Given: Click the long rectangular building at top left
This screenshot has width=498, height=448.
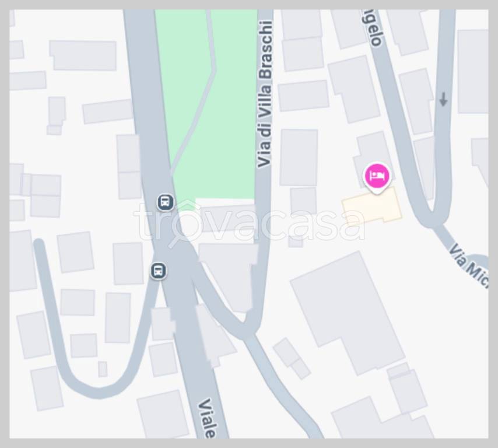Looking at the screenshot, I should (x=83, y=55).
